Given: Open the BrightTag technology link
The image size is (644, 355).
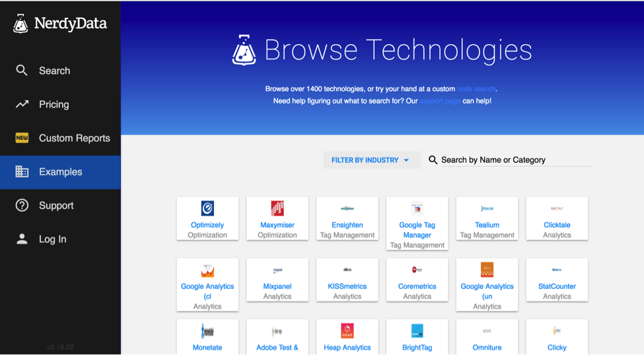Looking at the screenshot, I should tap(417, 347).
